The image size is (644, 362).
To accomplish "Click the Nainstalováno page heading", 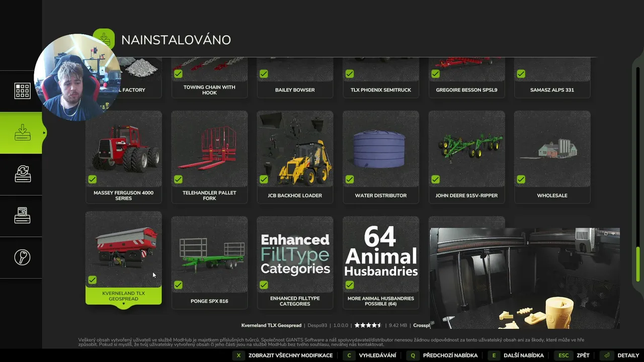I will (176, 40).
